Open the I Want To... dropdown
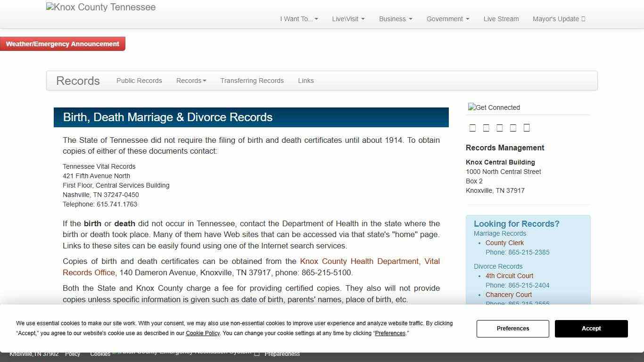This screenshot has height=362, width=644. tap(298, 19)
